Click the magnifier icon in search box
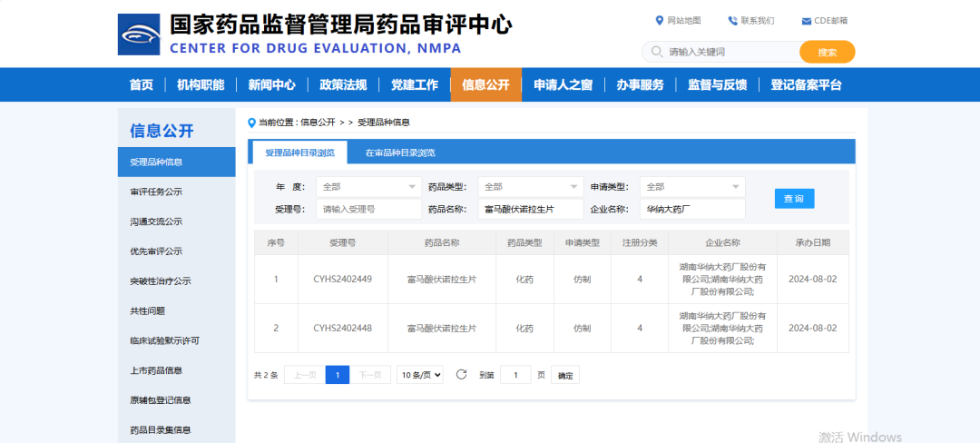Viewport: 980px width, 443px height. pos(656,52)
